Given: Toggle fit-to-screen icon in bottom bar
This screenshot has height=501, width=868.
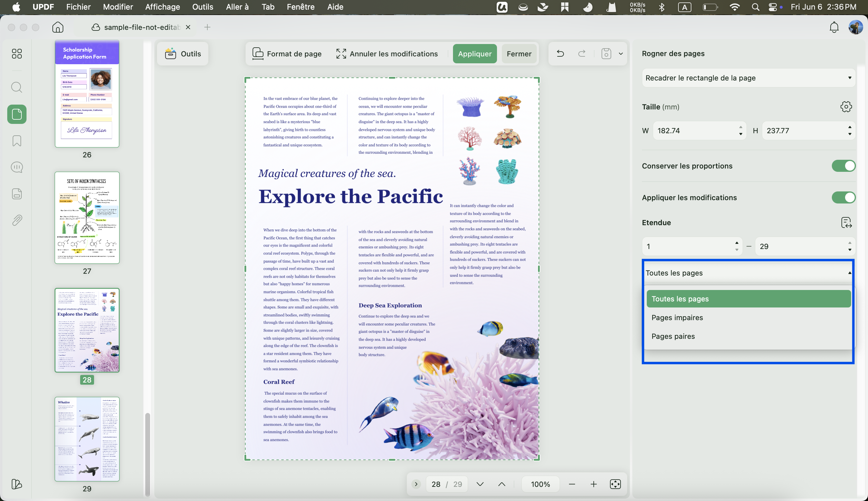Looking at the screenshot, I should point(615,484).
